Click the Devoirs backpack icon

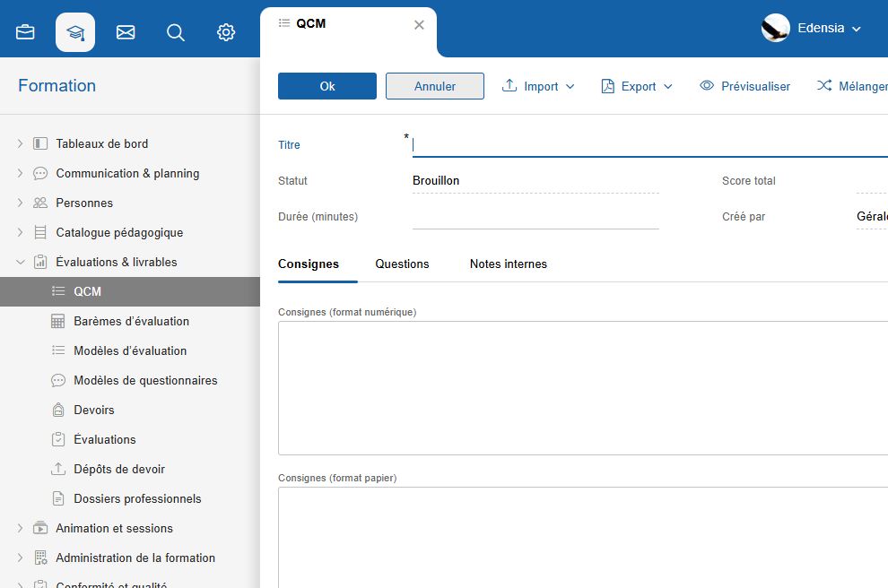click(x=58, y=410)
